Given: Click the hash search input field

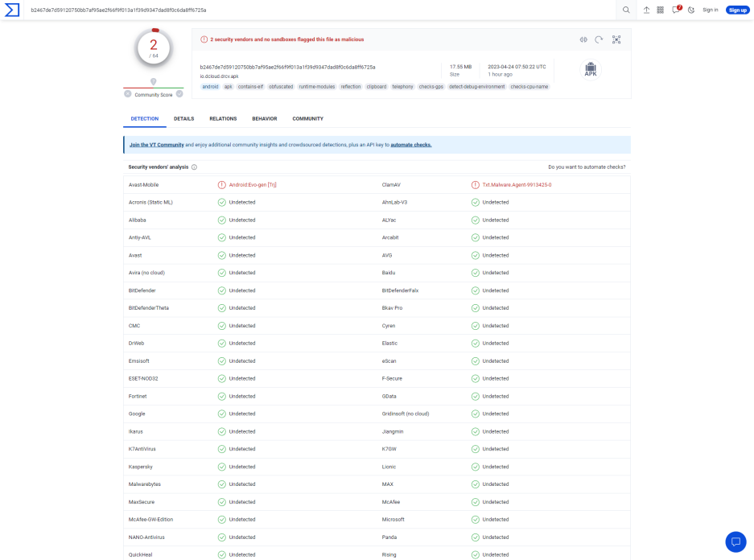Looking at the screenshot, I should [x=319, y=10].
